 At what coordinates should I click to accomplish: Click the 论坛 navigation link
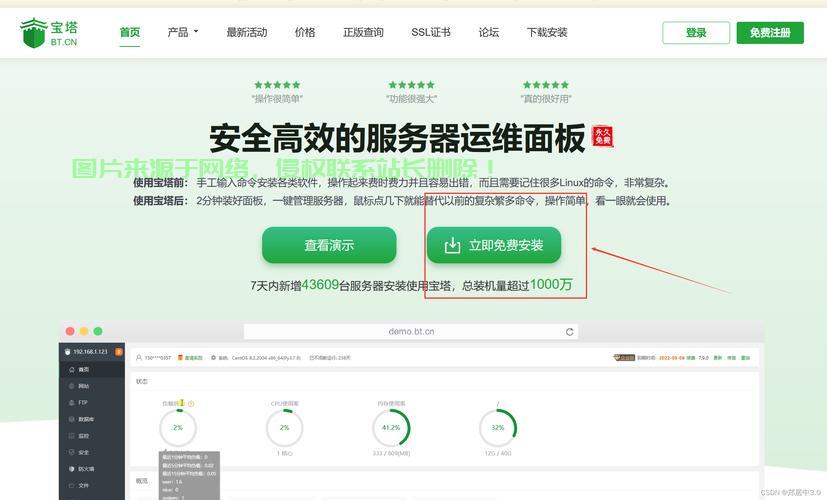point(489,32)
